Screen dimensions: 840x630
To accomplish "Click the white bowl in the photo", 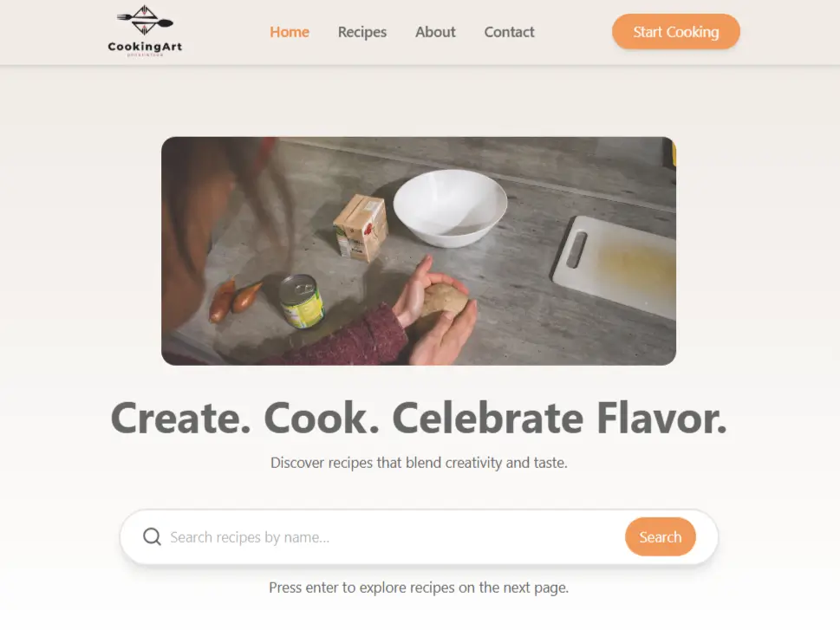I will (x=450, y=208).
